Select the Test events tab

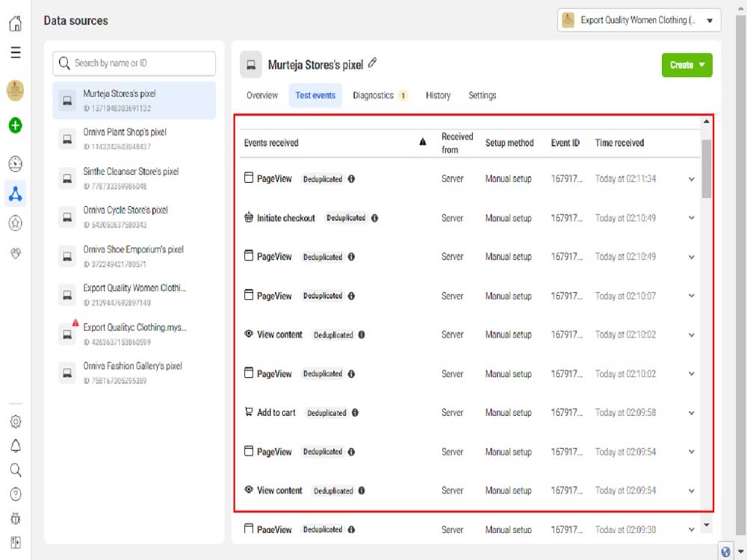315,96
